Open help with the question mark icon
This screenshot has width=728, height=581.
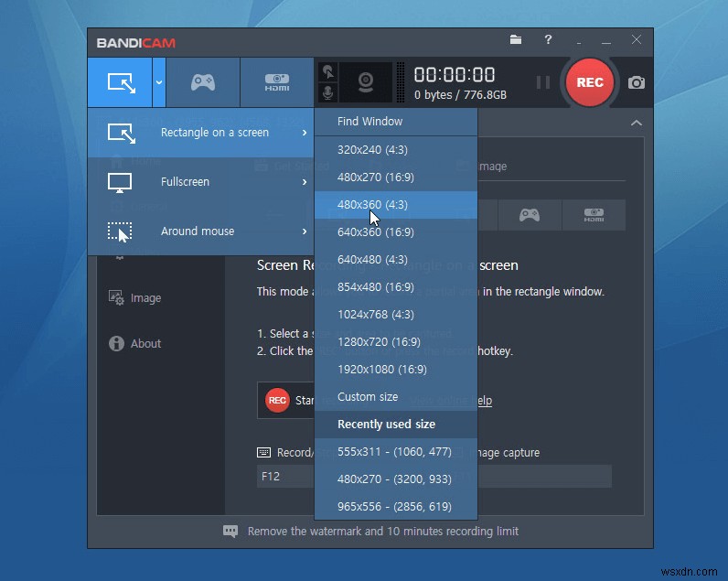point(548,40)
